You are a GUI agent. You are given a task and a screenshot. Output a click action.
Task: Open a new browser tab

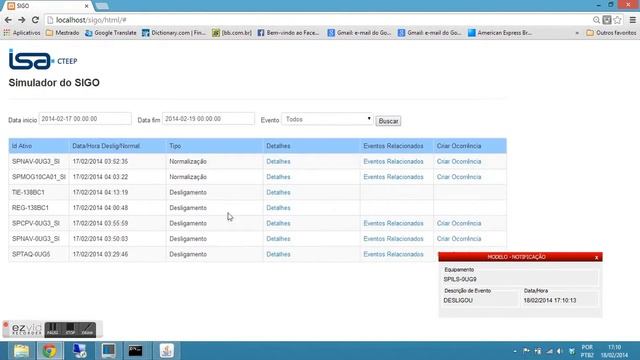click(102, 6)
